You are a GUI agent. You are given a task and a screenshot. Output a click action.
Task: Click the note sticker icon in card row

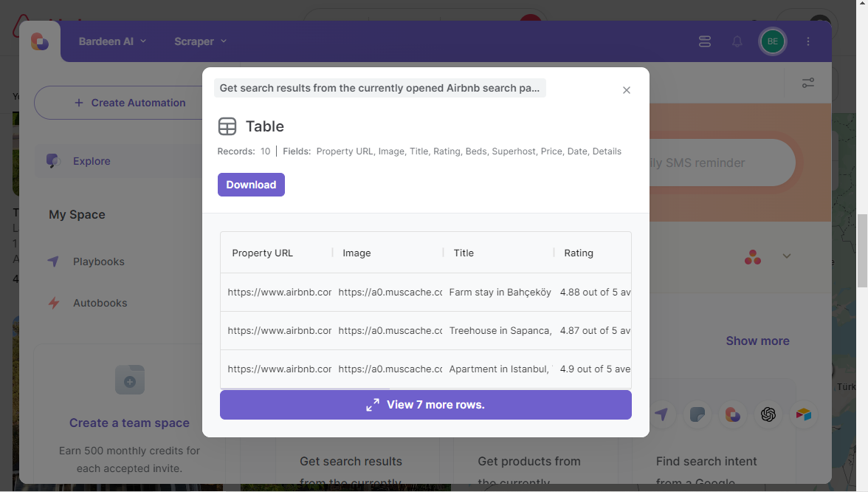click(x=697, y=414)
